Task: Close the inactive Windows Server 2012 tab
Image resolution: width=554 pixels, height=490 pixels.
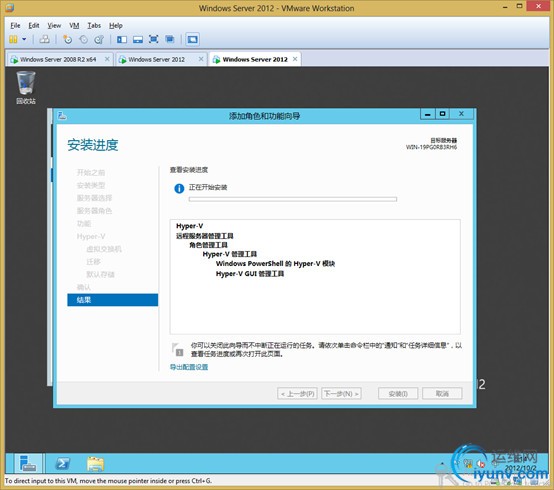Action: (201, 59)
